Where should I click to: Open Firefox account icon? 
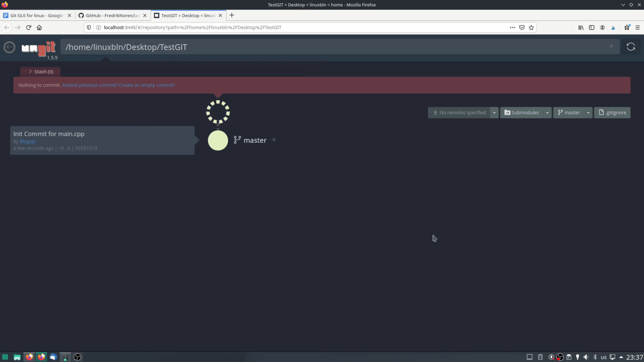(x=602, y=27)
